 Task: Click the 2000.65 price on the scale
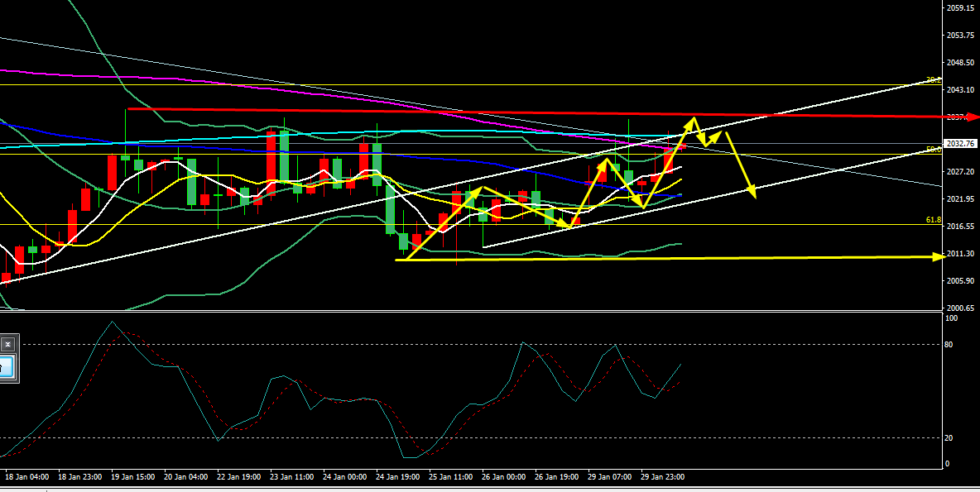coord(960,308)
